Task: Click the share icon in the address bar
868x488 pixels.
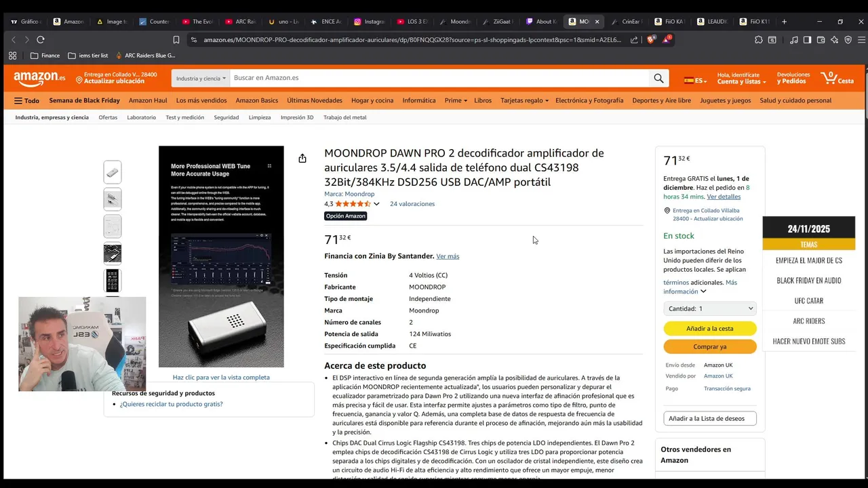Action: point(634,40)
